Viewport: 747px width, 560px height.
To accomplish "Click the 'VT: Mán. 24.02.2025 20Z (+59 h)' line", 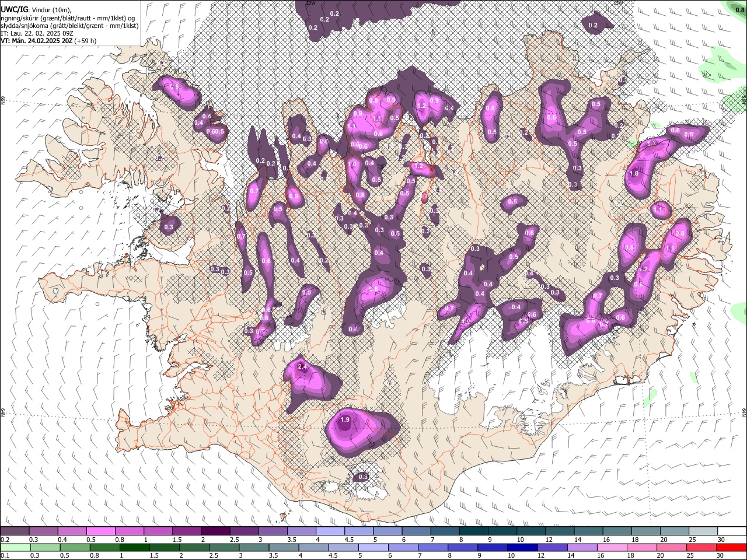I will 48,41.
